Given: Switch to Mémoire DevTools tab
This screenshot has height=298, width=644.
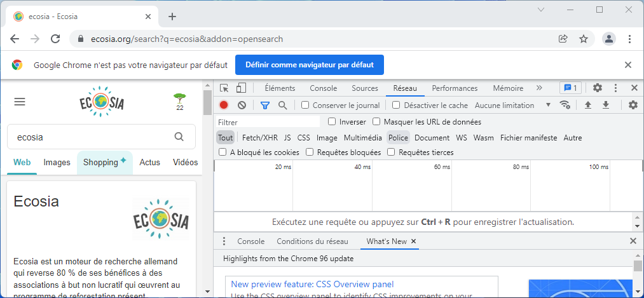Looking at the screenshot, I should (x=508, y=88).
